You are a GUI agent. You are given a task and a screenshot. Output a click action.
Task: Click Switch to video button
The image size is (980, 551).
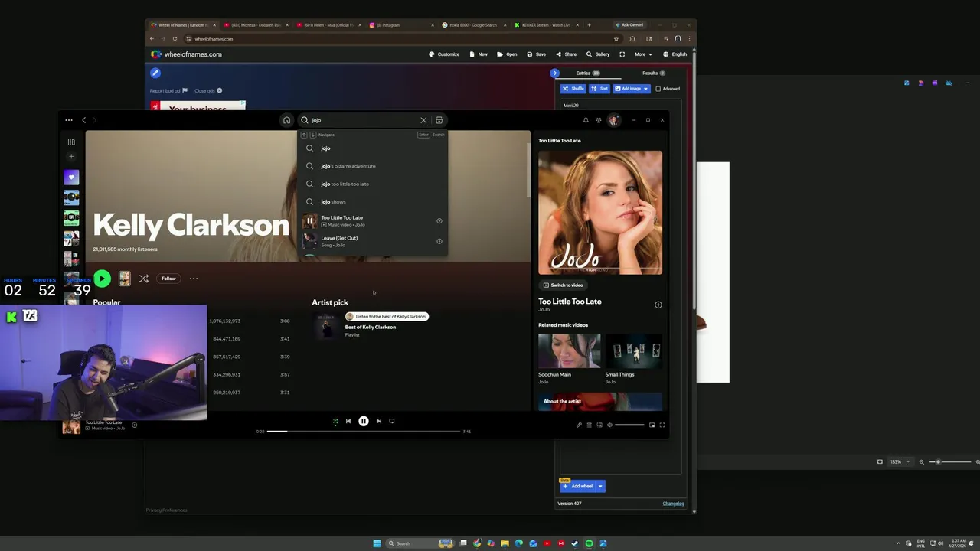[563, 285]
